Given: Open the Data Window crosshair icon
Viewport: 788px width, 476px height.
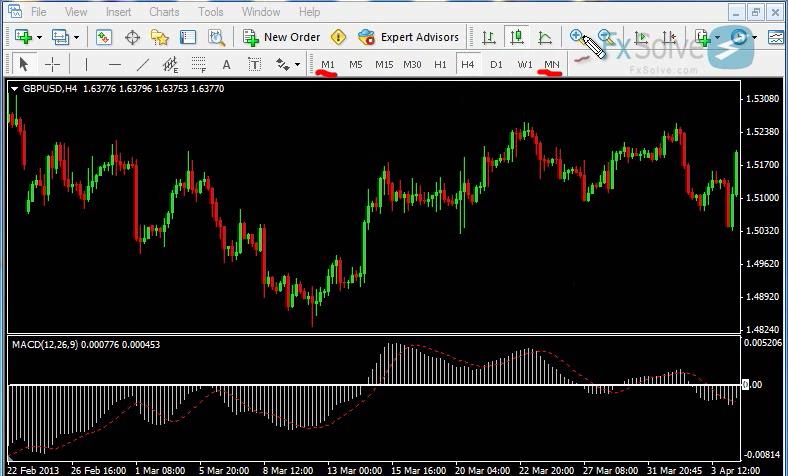Looking at the screenshot, I should [x=132, y=37].
